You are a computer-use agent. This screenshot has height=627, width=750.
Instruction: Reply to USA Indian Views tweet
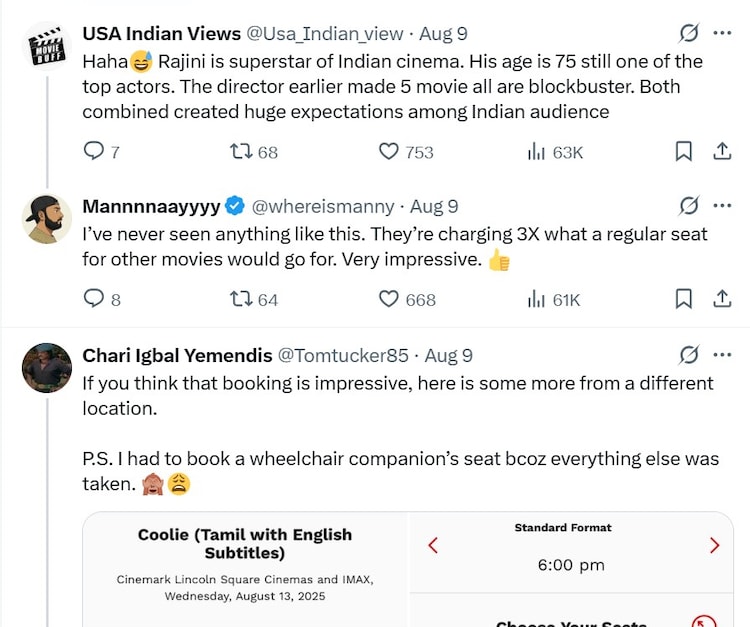click(93, 152)
